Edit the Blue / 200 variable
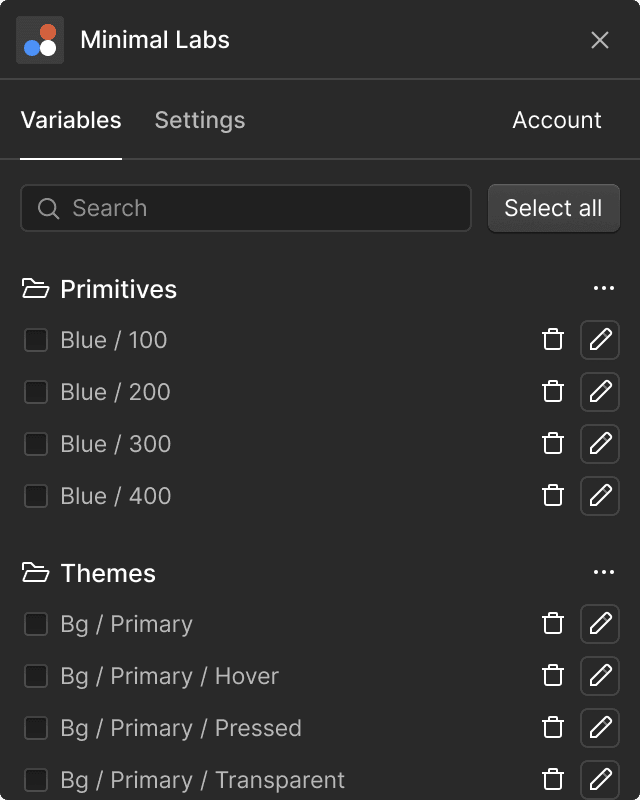The image size is (640, 800). pyautogui.click(x=600, y=392)
